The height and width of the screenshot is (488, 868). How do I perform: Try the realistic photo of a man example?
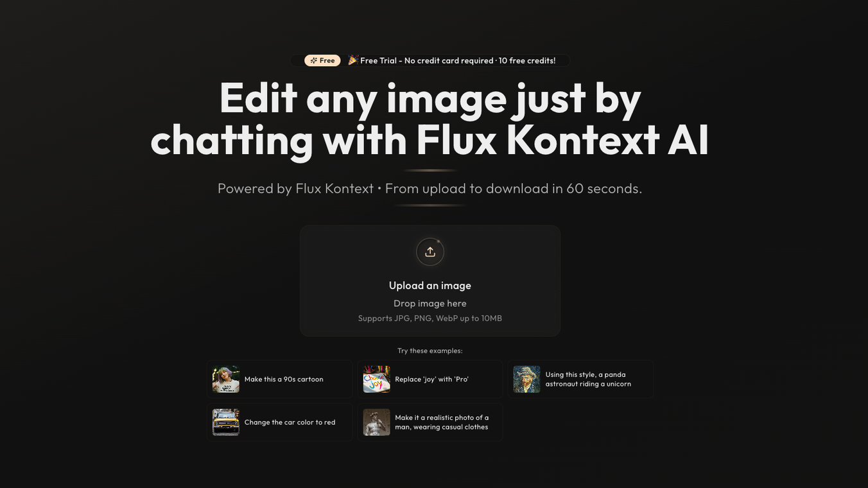[430, 423]
